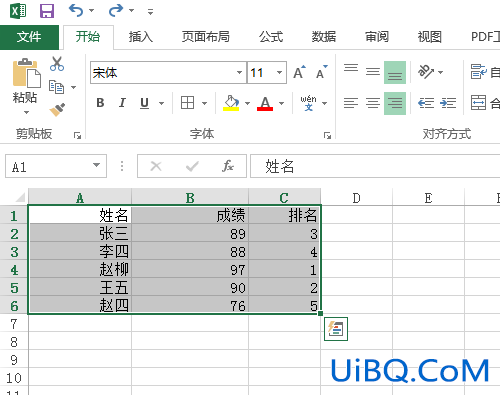Toggle Underline formatting
Viewport: 500px width, 395px height.
(x=144, y=103)
